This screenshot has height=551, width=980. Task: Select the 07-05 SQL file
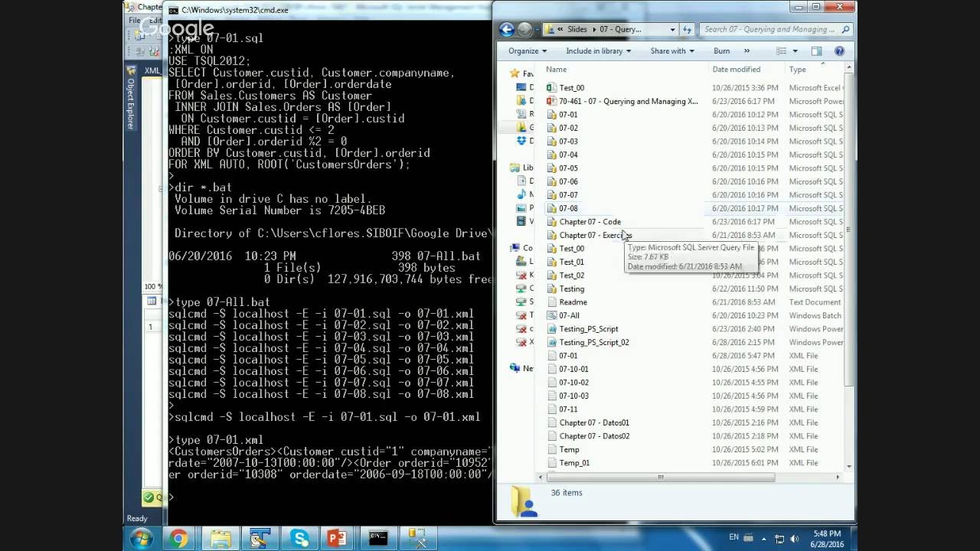(x=568, y=168)
